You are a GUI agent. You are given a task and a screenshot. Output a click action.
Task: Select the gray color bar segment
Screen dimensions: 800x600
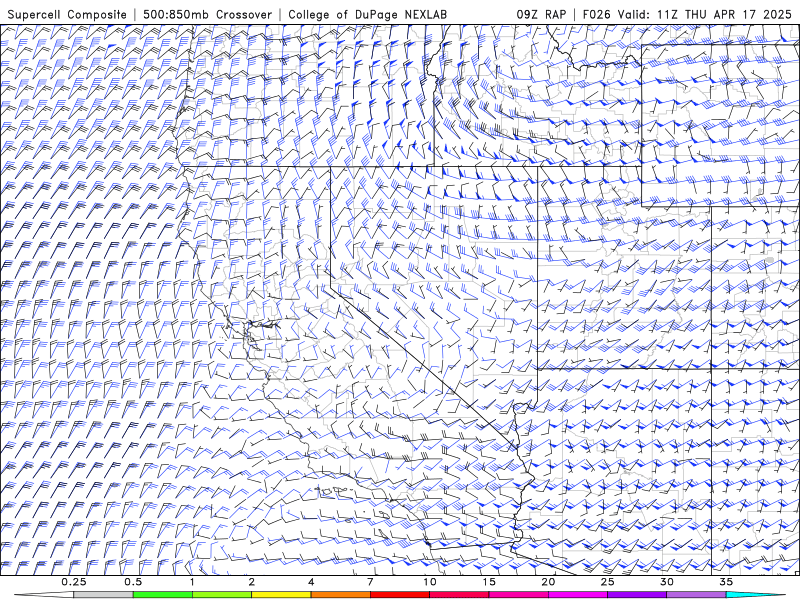pyautogui.click(x=104, y=595)
